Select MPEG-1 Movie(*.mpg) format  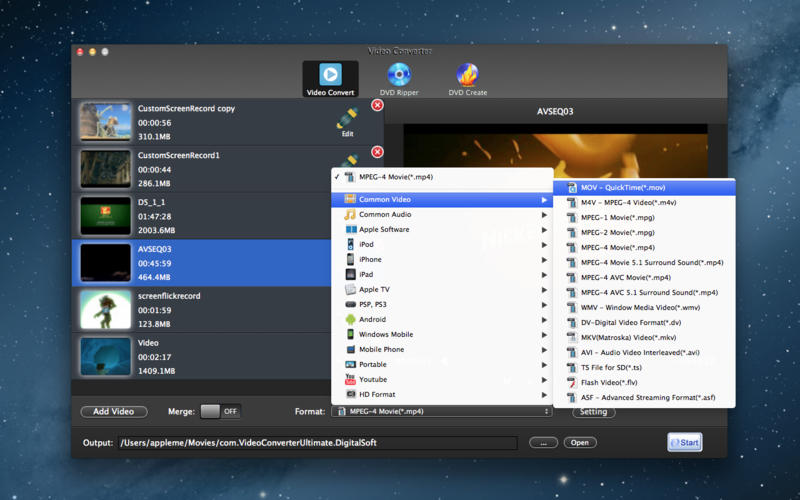pos(644,217)
